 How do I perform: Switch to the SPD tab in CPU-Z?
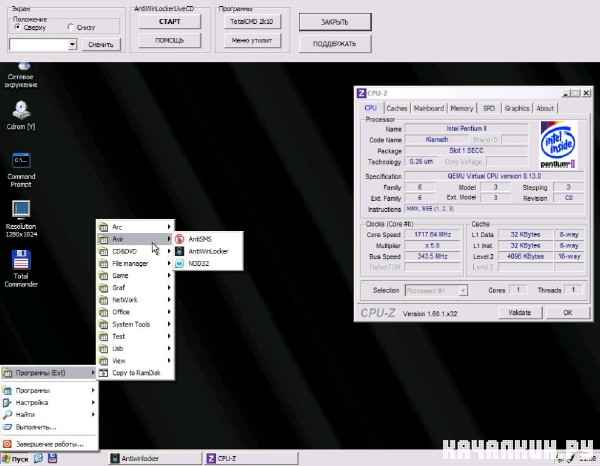pos(489,108)
